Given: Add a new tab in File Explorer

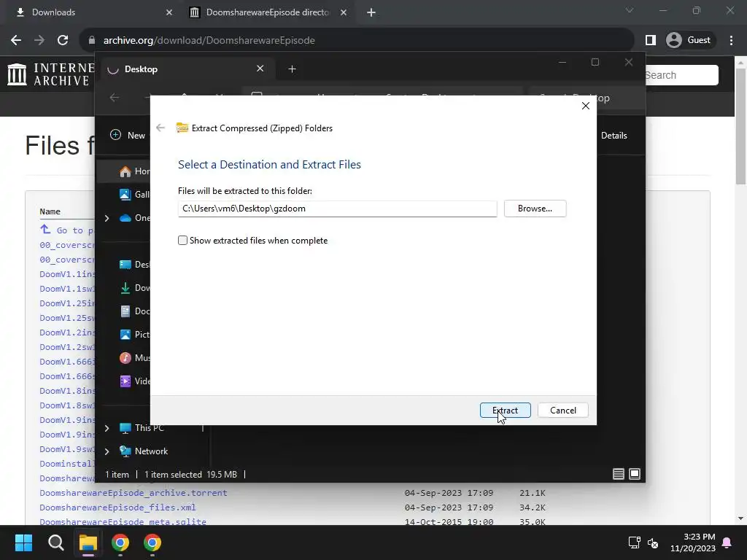Looking at the screenshot, I should tap(292, 69).
